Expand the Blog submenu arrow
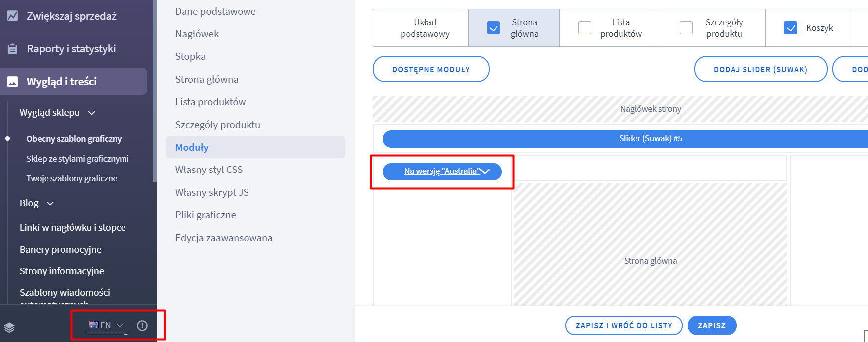The height and width of the screenshot is (342, 868). tap(50, 203)
